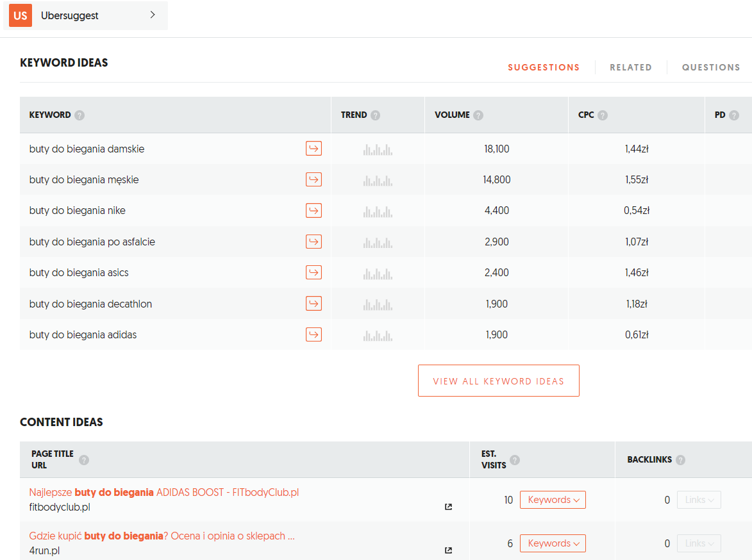Open arrow icon for buty do biegania męskie
This screenshot has width=752, height=560.
pyautogui.click(x=313, y=180)
